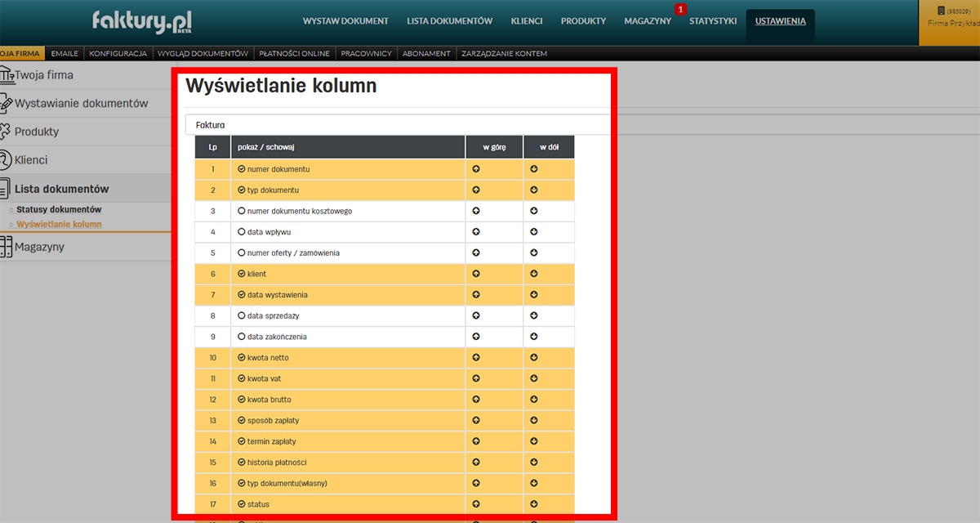
Task: Click the Magazyny warehouse icon
Action: 8,246
